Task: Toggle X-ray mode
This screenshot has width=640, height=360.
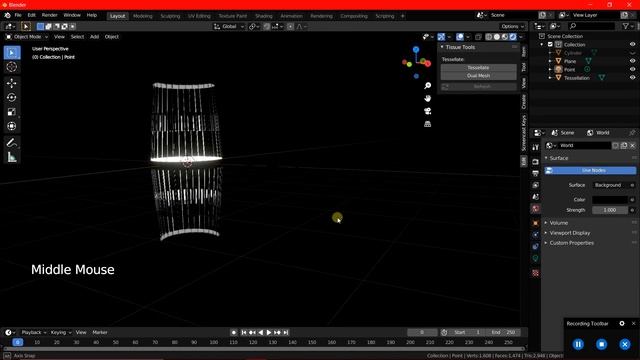Action: click(x=478, y=37)
